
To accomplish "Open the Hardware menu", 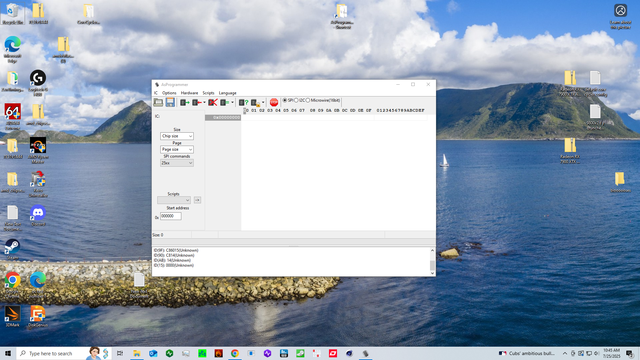I will pos(189,93).
